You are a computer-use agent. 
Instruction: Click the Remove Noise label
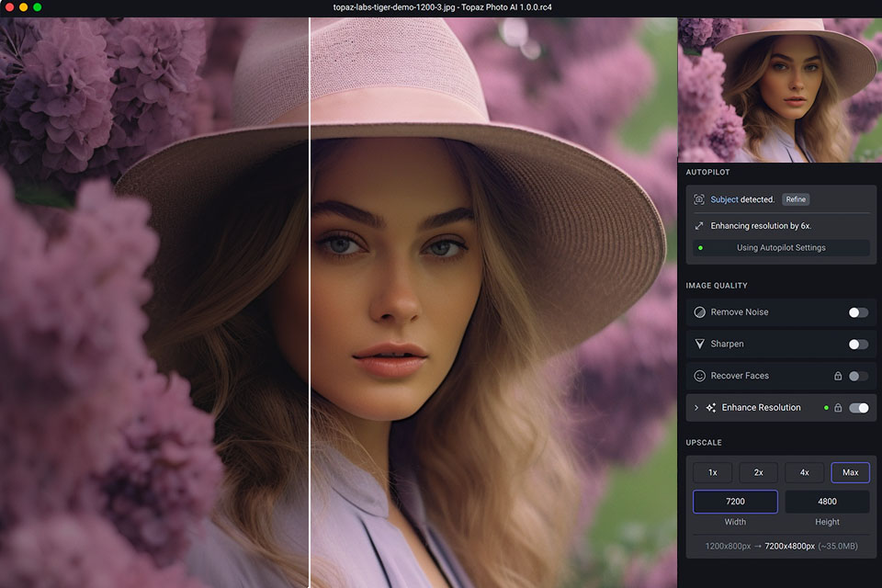pos(739,312)
